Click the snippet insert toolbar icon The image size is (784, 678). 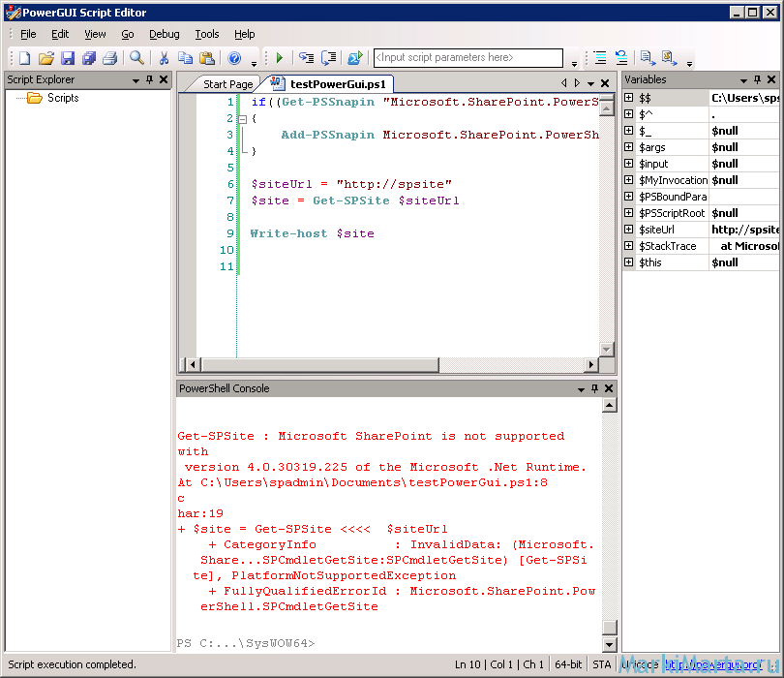point(670,58)
